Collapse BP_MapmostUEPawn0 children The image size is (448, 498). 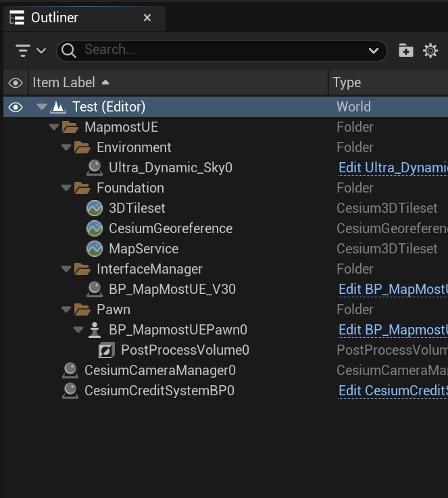click(78, 330)
